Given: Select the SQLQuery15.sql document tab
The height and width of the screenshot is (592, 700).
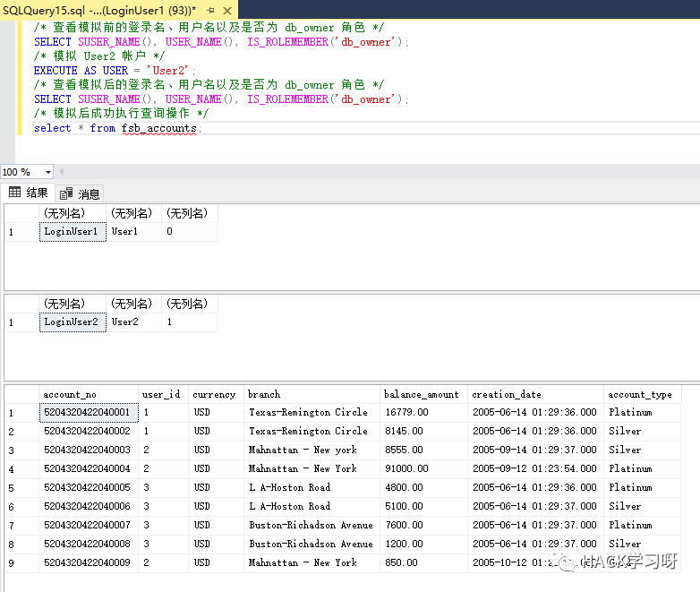Looking at the screenshot, I should click(x=118, y=10).
